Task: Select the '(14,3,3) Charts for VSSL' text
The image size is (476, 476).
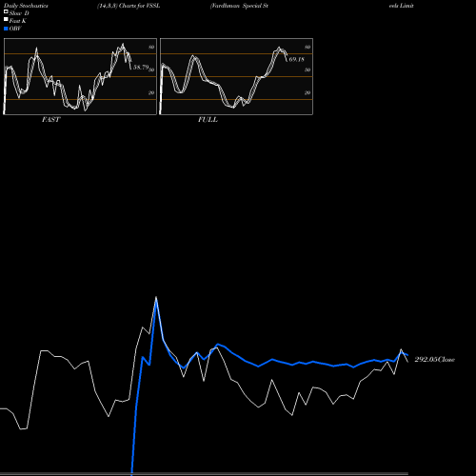Action: tap(129, 6)
